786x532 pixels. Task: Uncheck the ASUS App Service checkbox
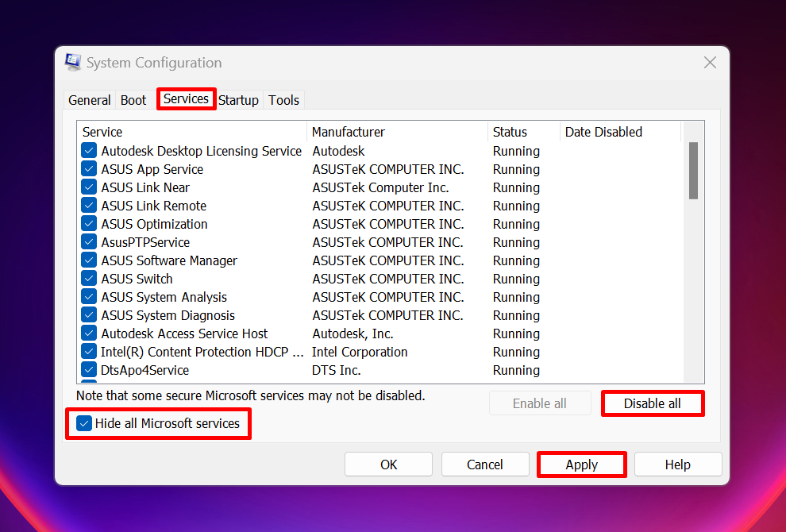[88, 168]
